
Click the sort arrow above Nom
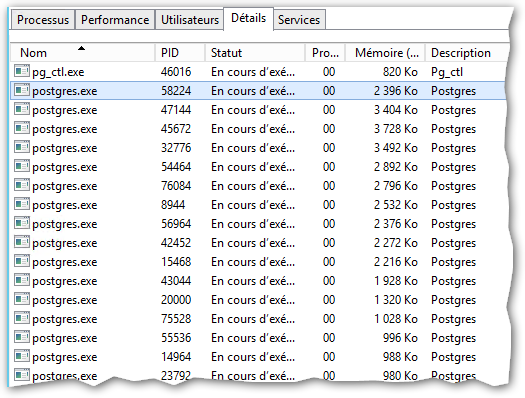coord(81,49)
